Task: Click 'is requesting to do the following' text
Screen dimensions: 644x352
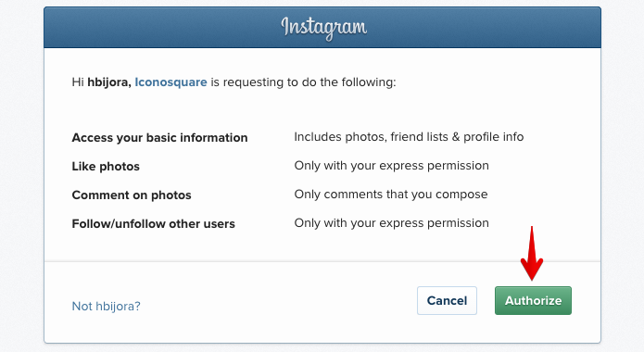Action: coord(303,82)
